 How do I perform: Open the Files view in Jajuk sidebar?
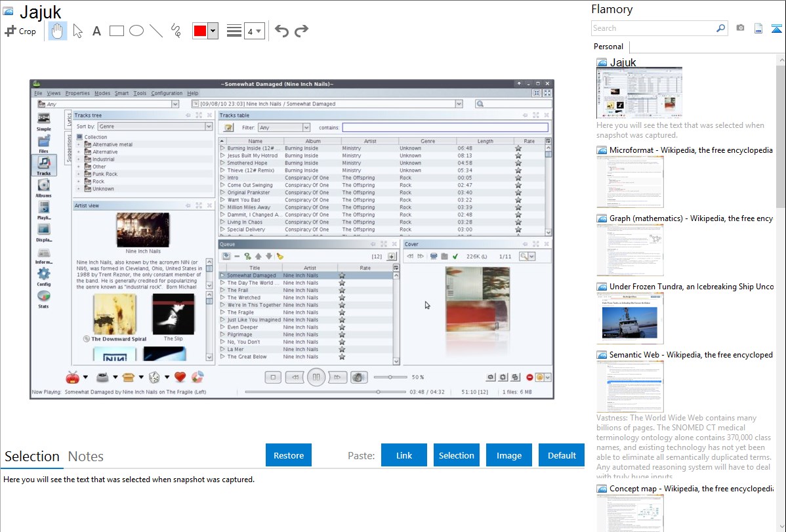coord(43,144)
